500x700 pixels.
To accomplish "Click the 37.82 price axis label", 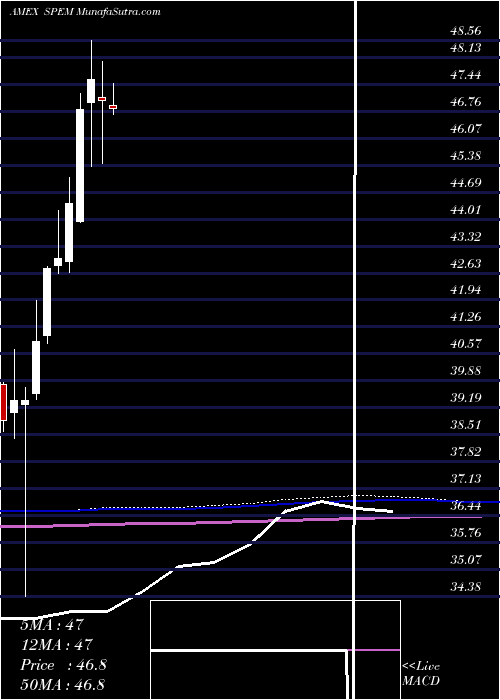I will coord(466,452).
